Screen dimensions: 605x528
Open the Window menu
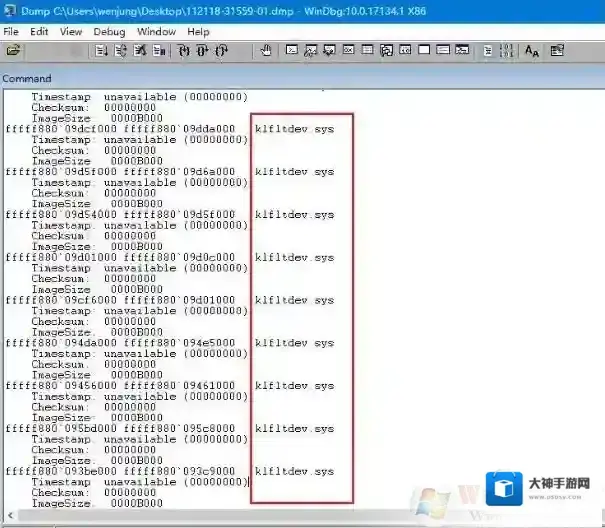[156, 32]
